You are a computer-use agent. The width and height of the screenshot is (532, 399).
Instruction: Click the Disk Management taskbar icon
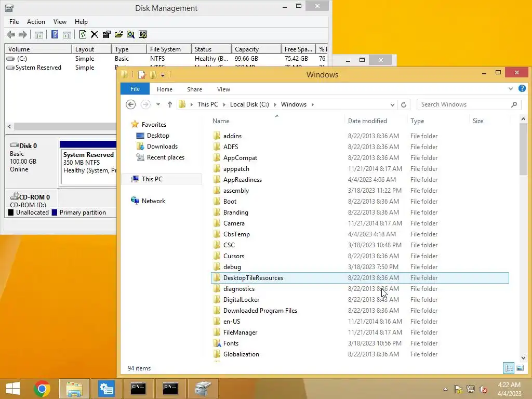coord(203,389)
